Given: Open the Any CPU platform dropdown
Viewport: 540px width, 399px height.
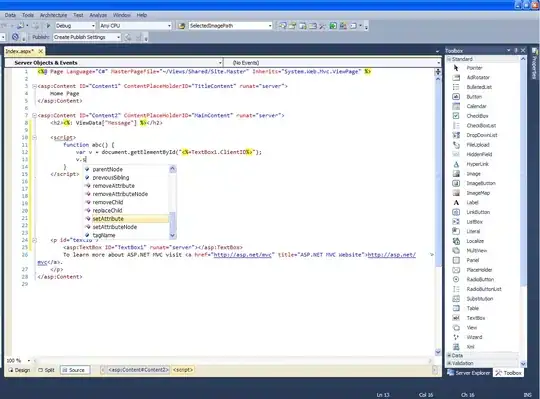Looking at the screenshot, I should [x=135, y=26].
